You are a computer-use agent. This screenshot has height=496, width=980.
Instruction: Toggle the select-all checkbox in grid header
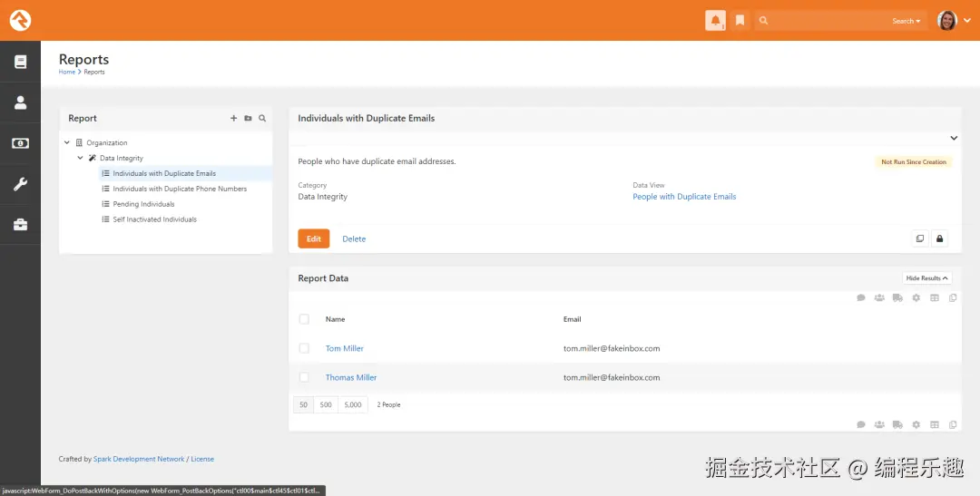click(x=304, y=319)
